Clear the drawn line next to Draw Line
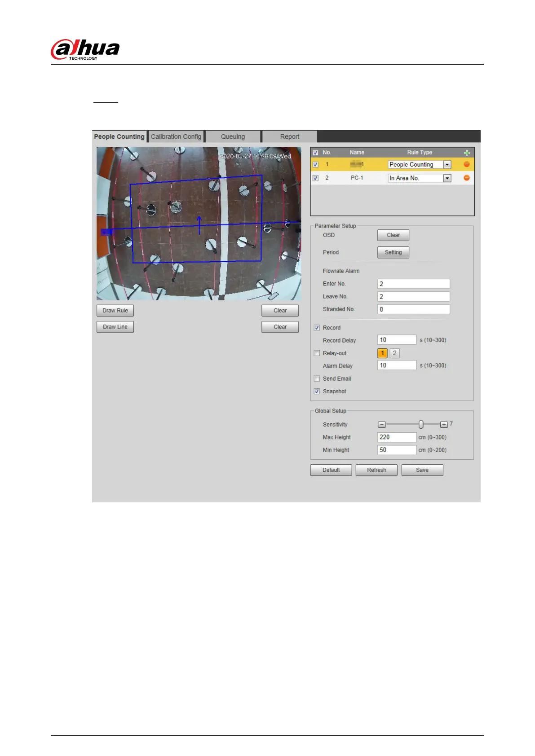 pos(280,327)
